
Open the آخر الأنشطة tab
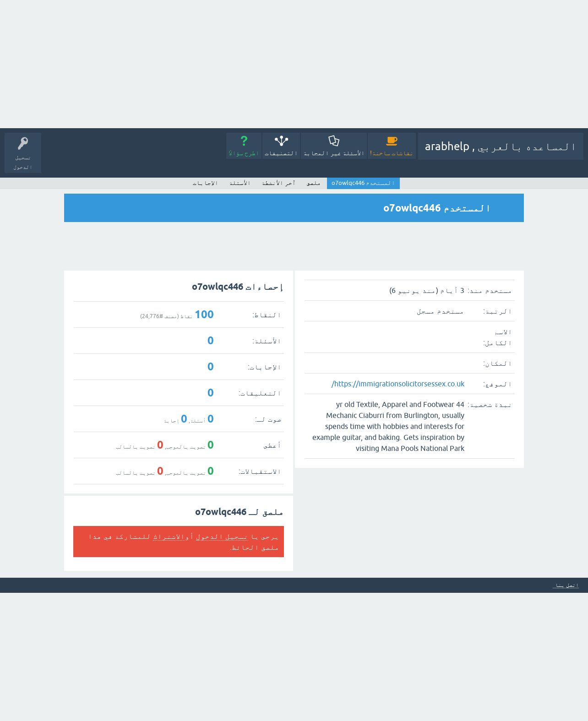[x=278, y=183]
